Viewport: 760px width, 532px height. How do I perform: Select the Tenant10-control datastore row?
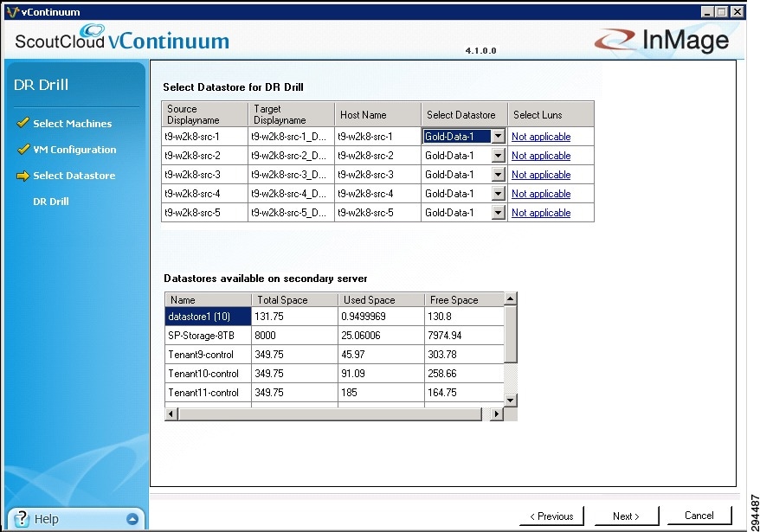point(334,374)
